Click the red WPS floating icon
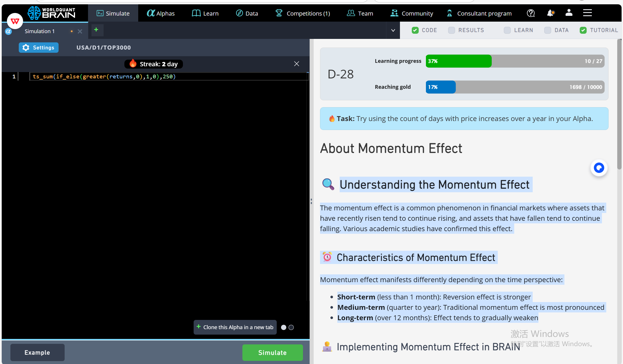This screenshot has height=364, width=623. tap(15, 21)
